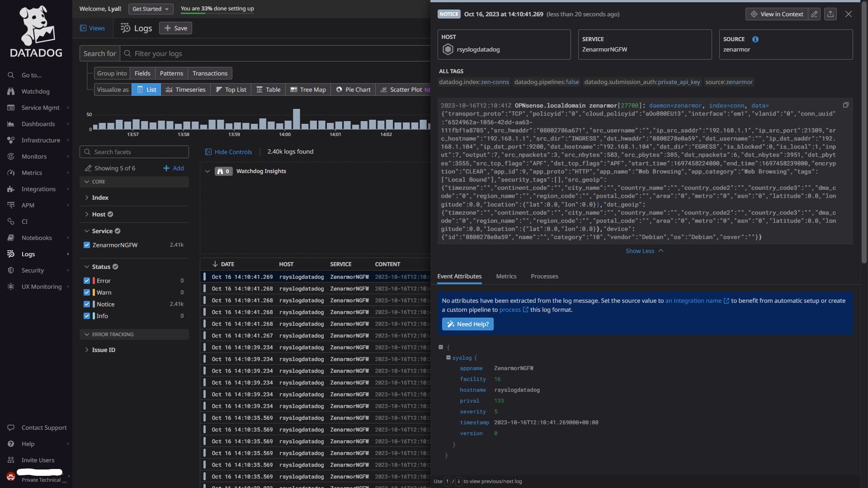Uncheck the Info status filter
Image resolution: width=868 pixels, height=488 pixels.
(87, 316)
